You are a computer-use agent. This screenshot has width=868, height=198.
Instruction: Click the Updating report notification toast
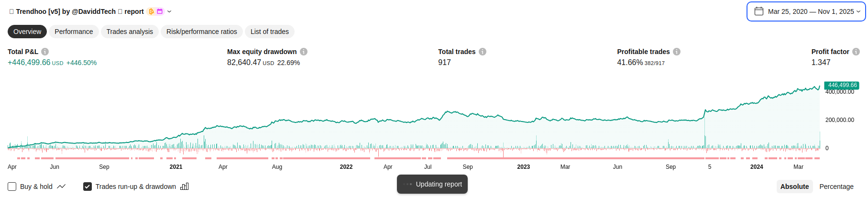pos(432,184)
